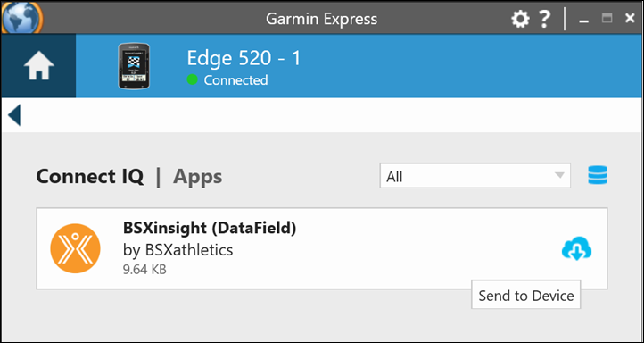The width and height of the screenshot is (644, 343).
Task: Switch to the Apps tab
Action: coord(197,177)
